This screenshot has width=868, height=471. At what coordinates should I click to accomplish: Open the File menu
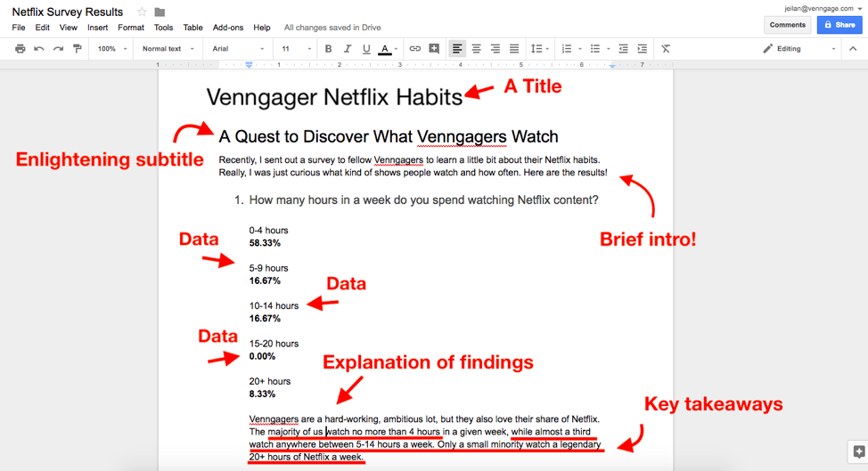point(18,27)
